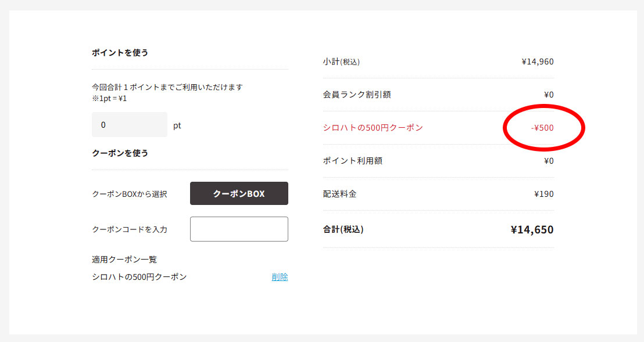Click the クーポンコードを入力 label
The height and width of the screenshot is (342, 644).
pos(130,229)
